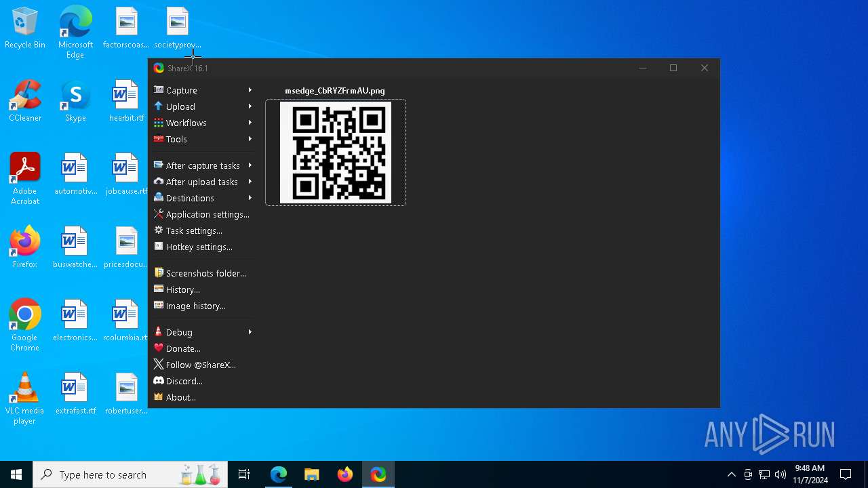Click the Debug traffic cone icon
The height and width of the screenshot is (488, 868).
click(159, 331)
